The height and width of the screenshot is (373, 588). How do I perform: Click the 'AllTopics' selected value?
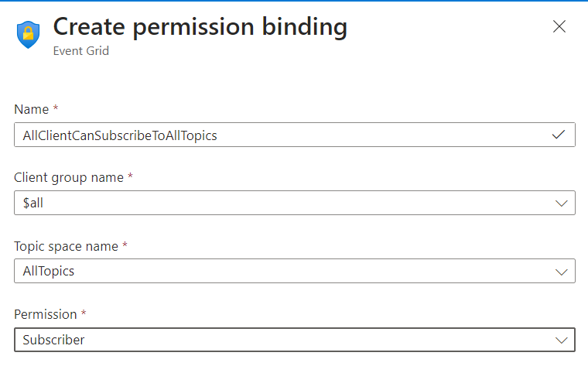(49, 271)
